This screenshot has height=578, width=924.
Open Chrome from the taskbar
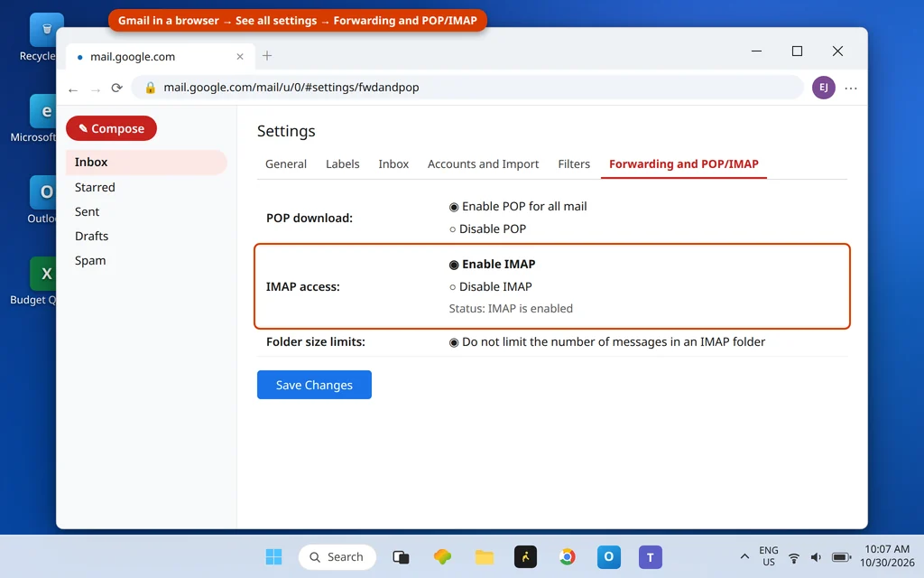[567, 556]
